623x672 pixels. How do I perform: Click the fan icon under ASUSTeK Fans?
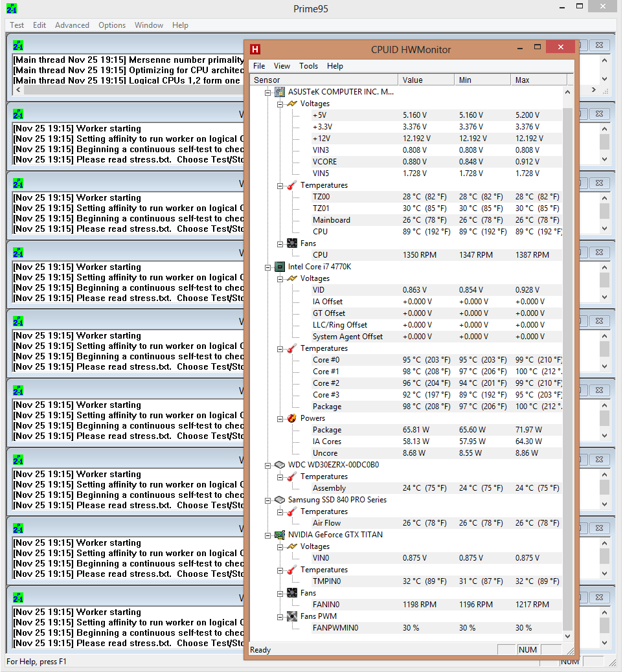292,243
